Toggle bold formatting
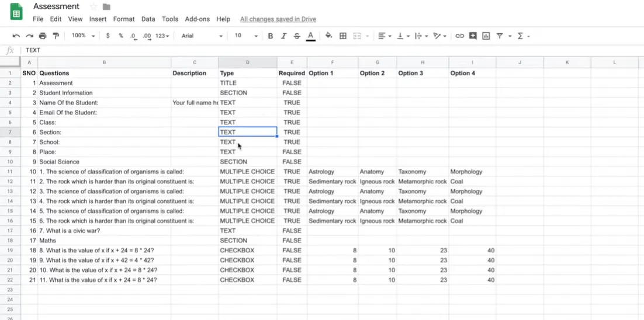The height and width of the screenshot is (320, 644). [270, 36]
